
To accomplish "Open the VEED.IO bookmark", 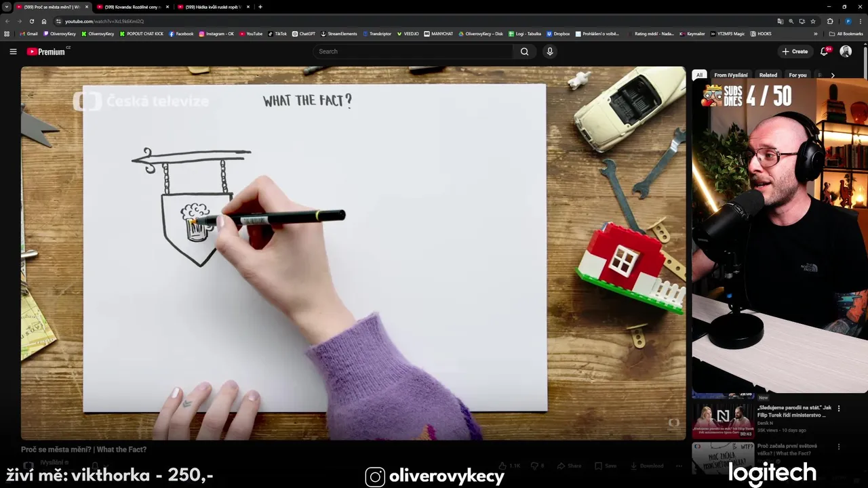I will 408,33.
